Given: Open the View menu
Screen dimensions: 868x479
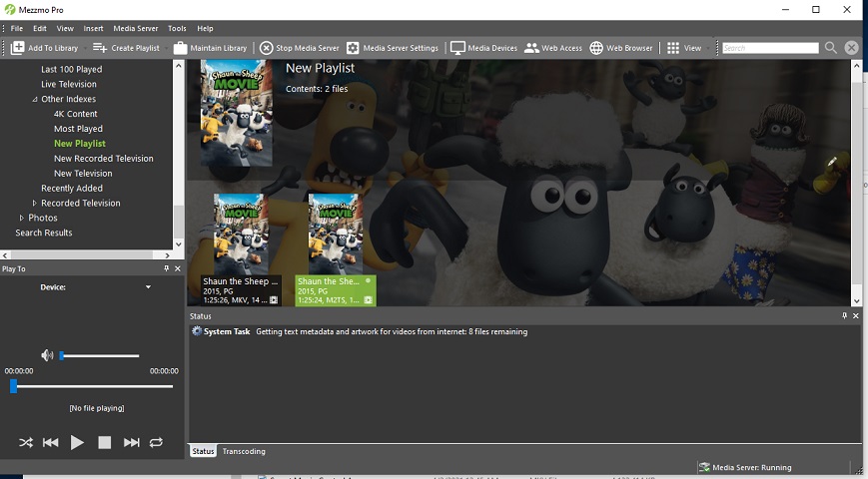Looking at the screenshot, I should pos(65,28).
